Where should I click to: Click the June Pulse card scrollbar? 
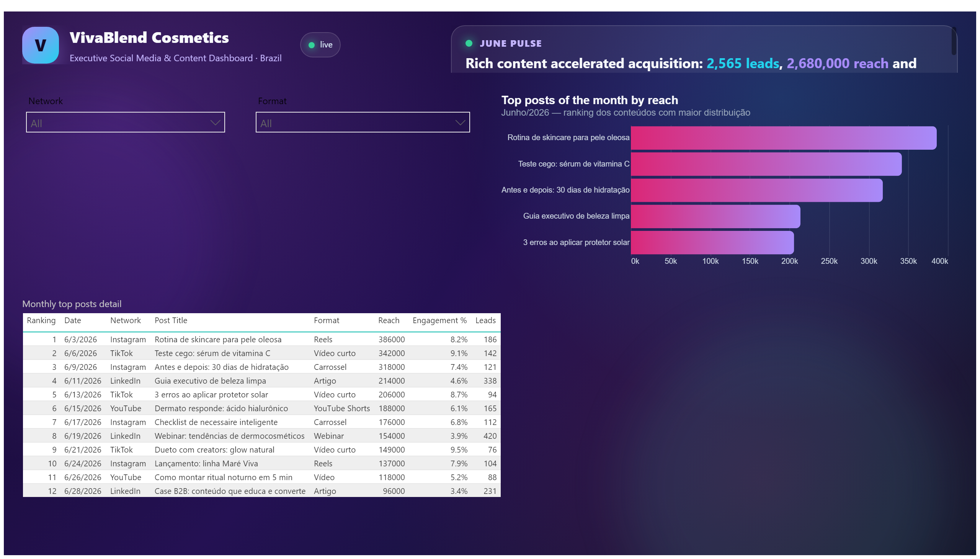(954, 41)
